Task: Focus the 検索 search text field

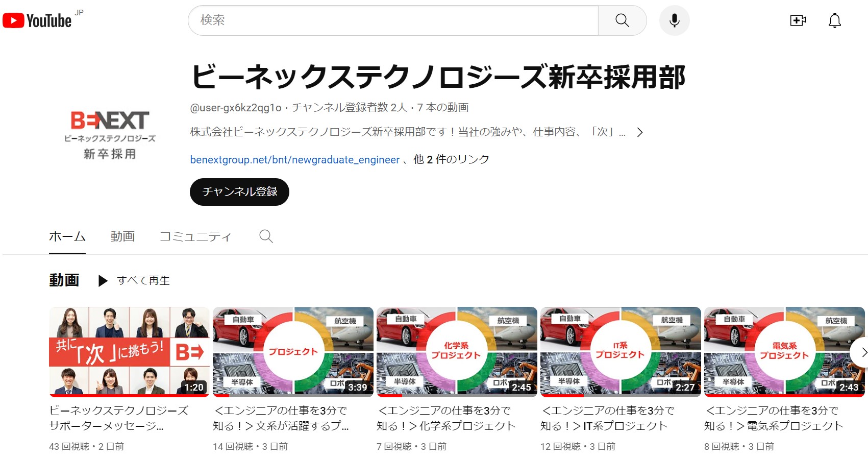Action: [x=393, y=20]
